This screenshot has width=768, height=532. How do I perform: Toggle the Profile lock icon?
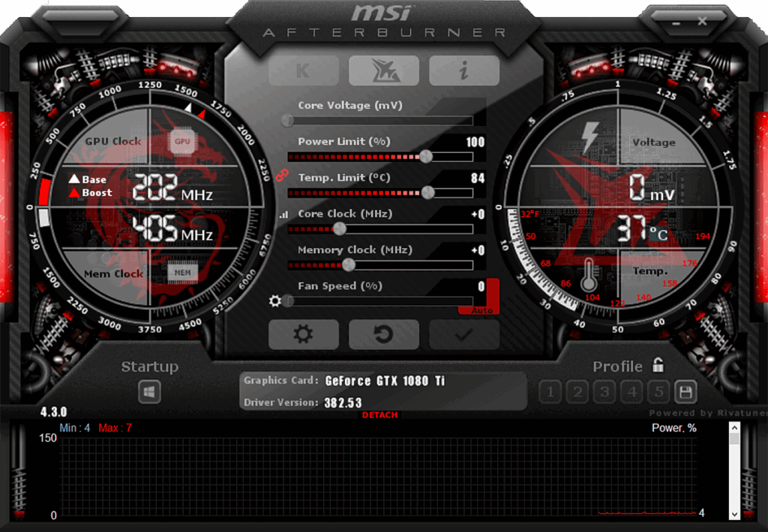click(658, 365)
